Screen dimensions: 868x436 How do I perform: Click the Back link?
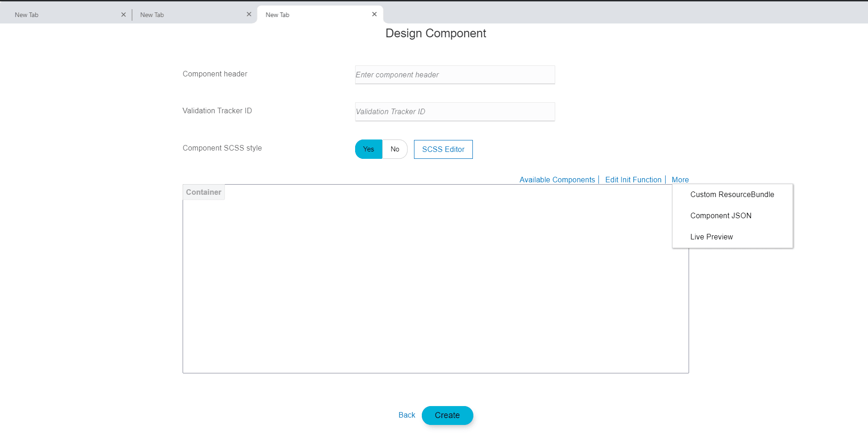pos(407,415)
